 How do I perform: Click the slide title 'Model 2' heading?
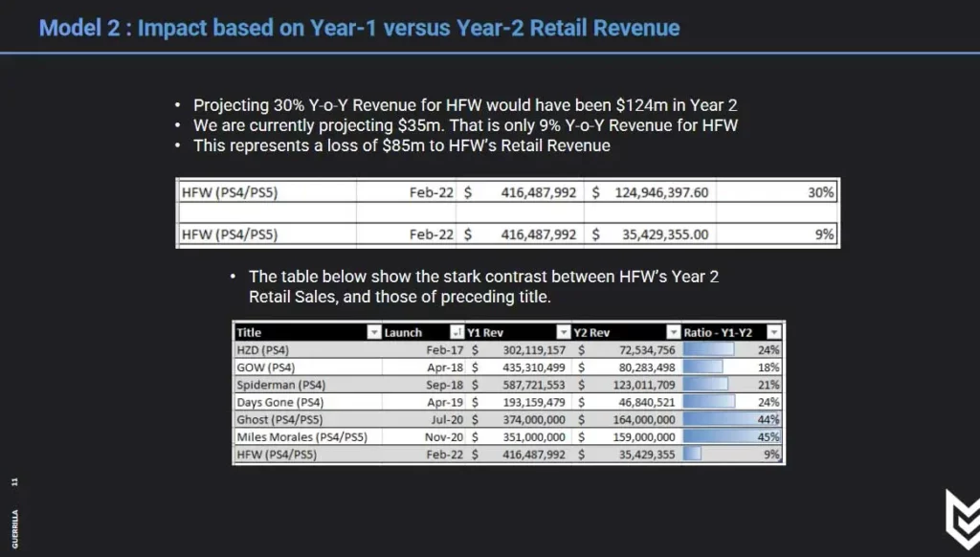359,28
